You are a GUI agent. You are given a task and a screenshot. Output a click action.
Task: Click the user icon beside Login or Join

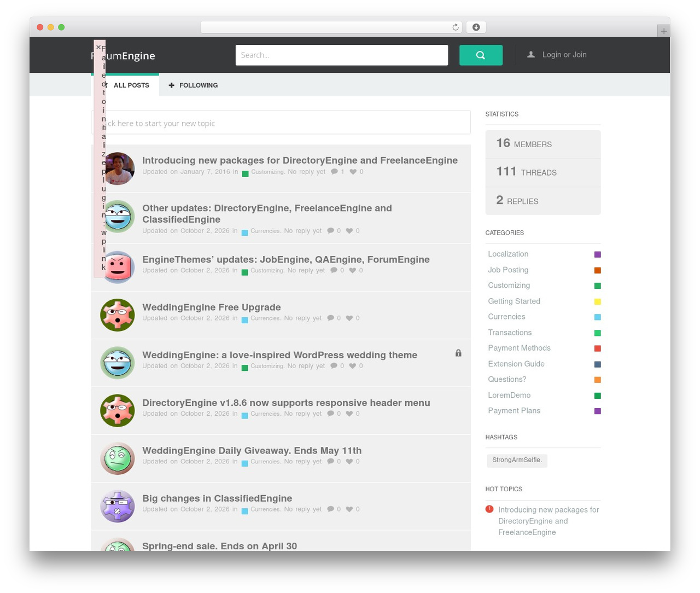coord(530,55)
